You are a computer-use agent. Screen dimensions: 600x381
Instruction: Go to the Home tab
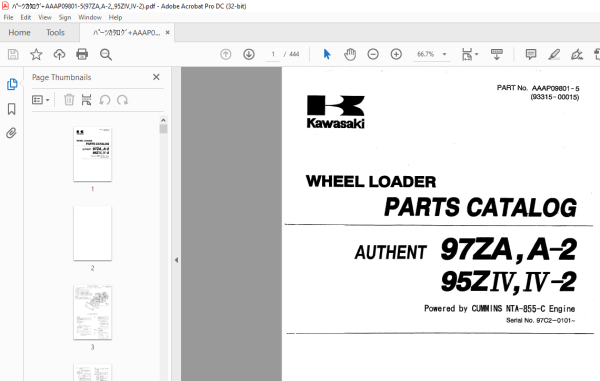[19, 33]
